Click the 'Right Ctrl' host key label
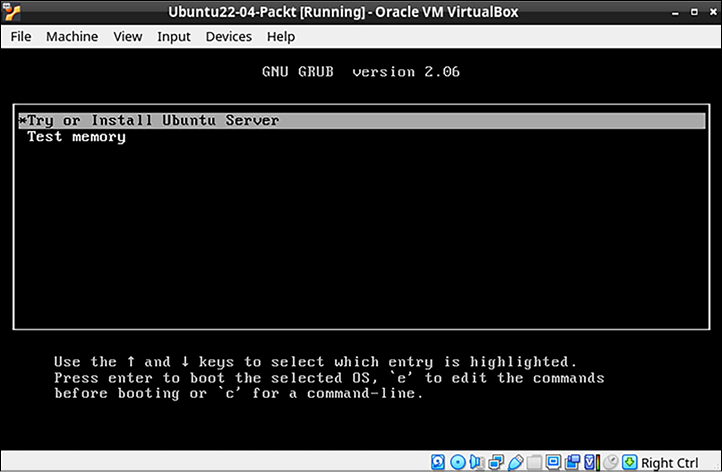 pyautogui.click(x=670, y=462)
